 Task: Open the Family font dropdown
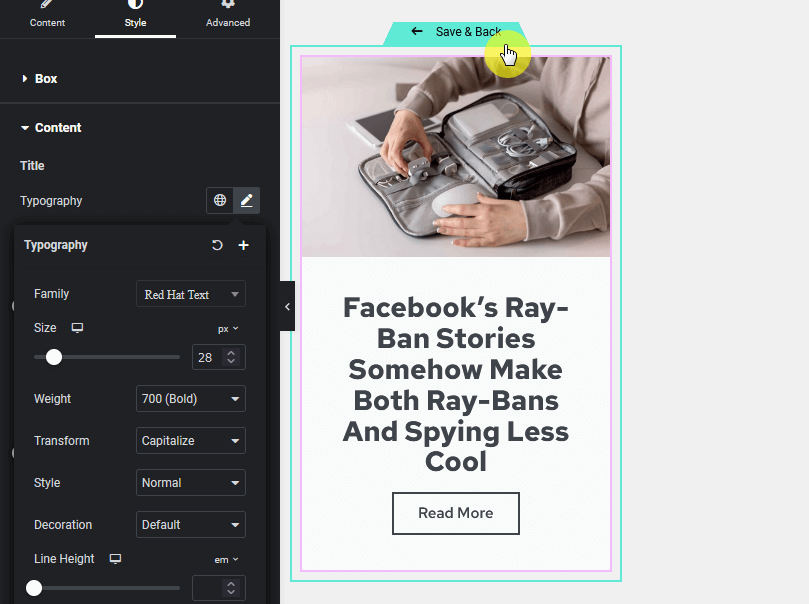click(x=191, y=295)
